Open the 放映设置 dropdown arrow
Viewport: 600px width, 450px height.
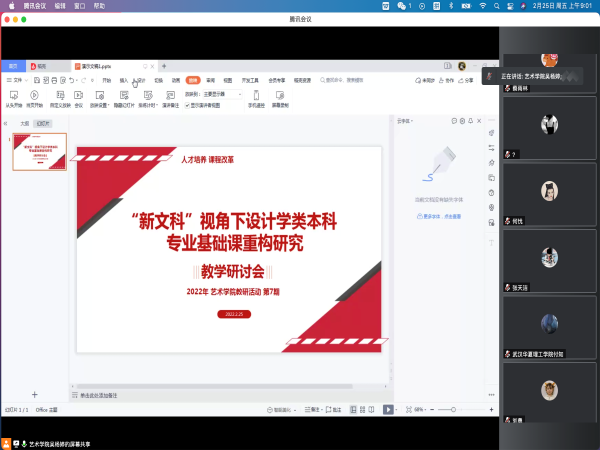107,103
